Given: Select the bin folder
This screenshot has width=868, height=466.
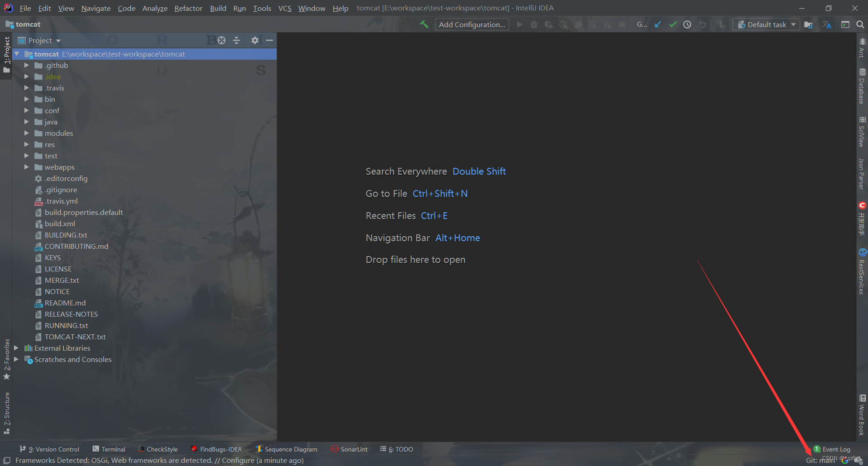Looking at the screenshot, I should (x=50, y=99).
